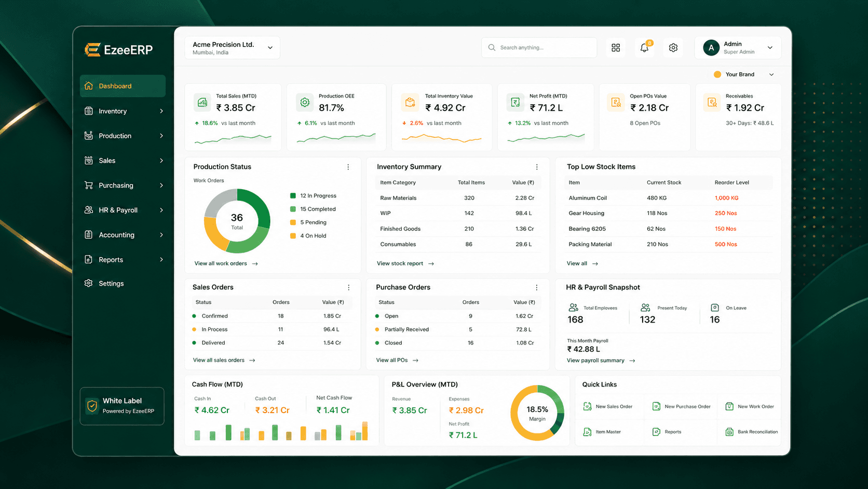Viewport: 868px width, 489px height.
Task: Click the Delivered sales order row
Action: [271, 343]
